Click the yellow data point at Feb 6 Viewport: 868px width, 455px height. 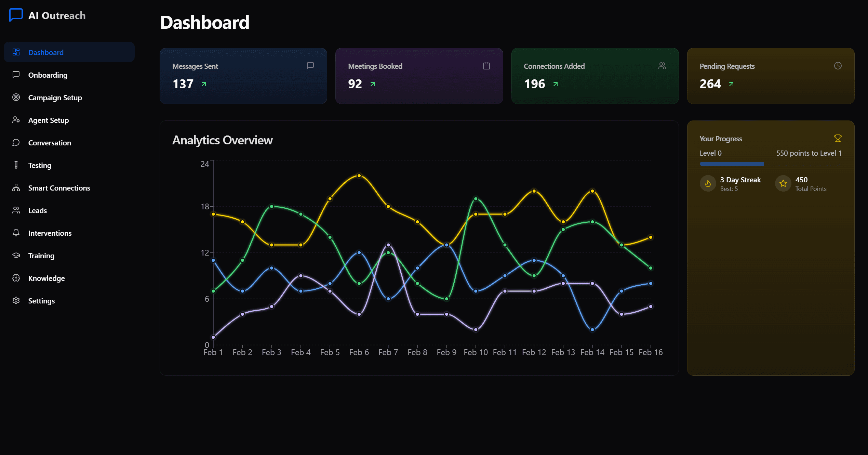[359, 175]
